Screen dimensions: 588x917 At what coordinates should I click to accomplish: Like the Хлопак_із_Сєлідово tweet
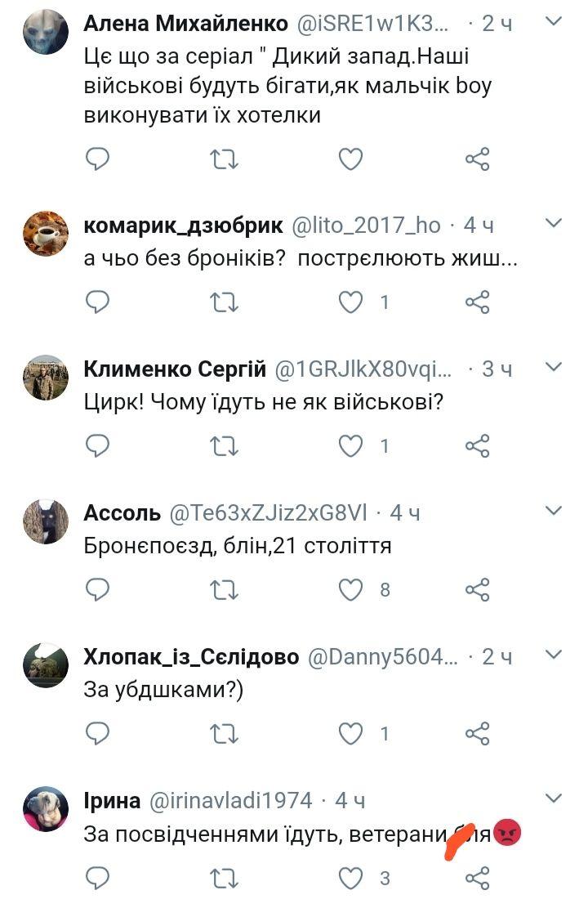tap(350, 733)
